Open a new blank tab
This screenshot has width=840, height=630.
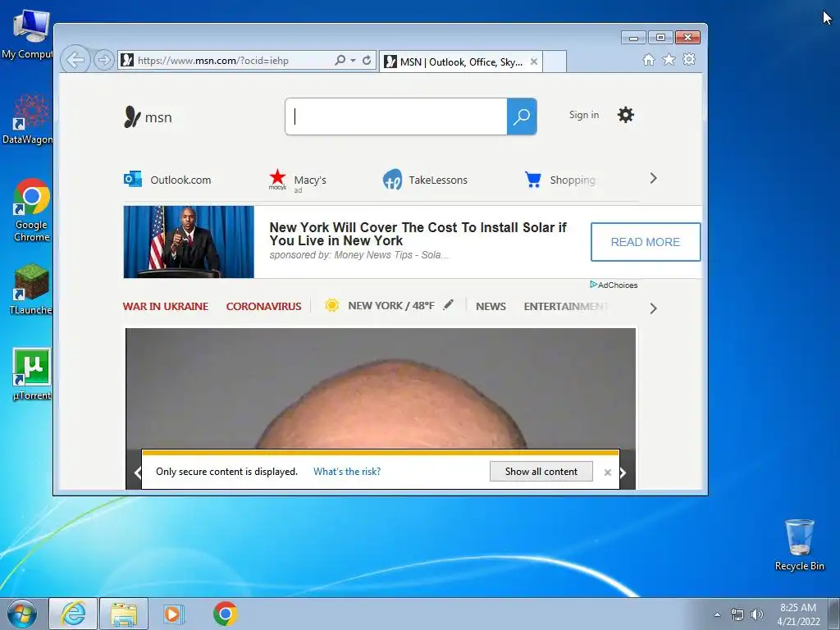click(x=555, y=62)
